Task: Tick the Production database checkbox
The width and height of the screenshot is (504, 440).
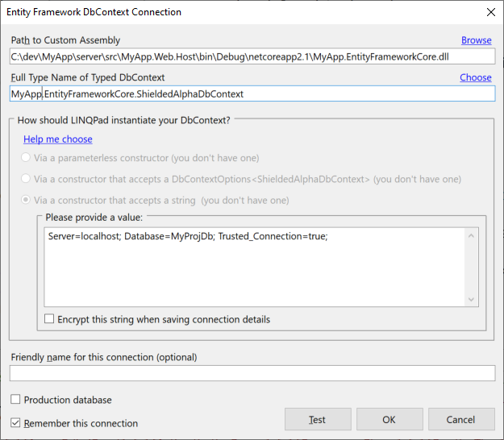Action: click(15, 399)
